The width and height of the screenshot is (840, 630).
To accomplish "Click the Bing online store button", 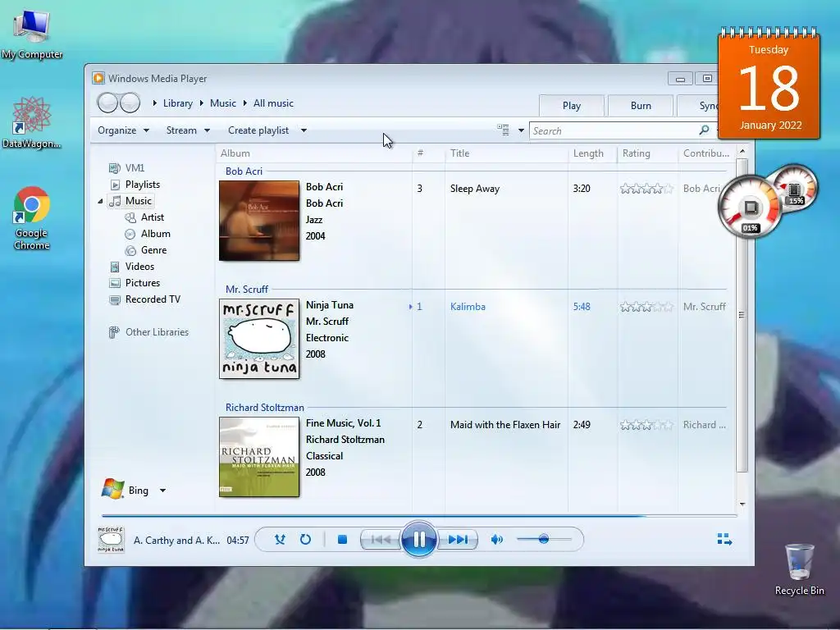I will click(126, 490).
